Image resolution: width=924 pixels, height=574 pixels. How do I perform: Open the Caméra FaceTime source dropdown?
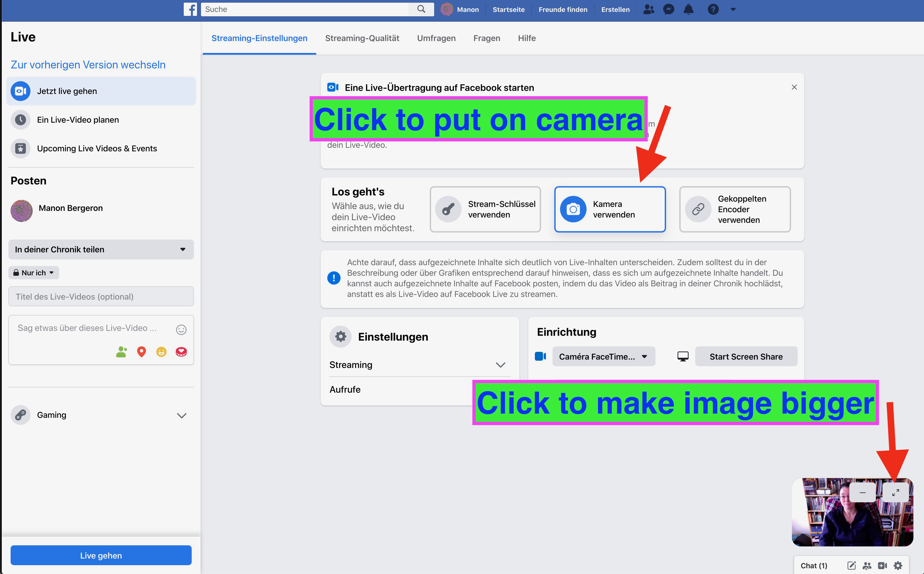[x=603, y=356]
